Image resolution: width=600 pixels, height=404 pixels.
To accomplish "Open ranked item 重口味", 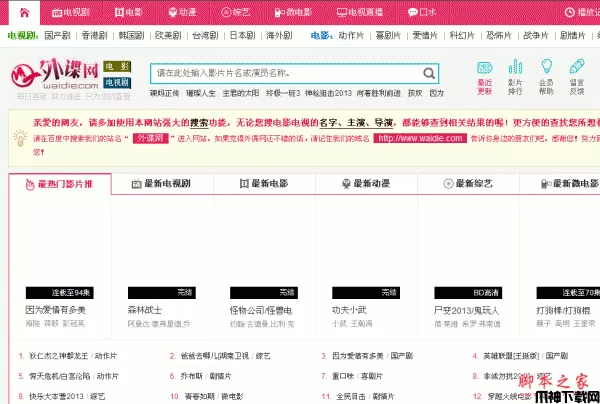I will point(343,376).
